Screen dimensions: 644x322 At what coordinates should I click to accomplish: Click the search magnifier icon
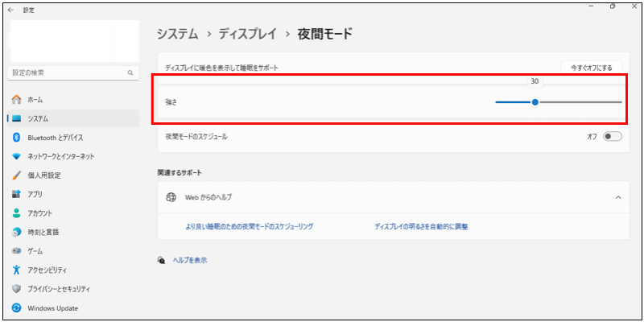(x=130, y=73)
